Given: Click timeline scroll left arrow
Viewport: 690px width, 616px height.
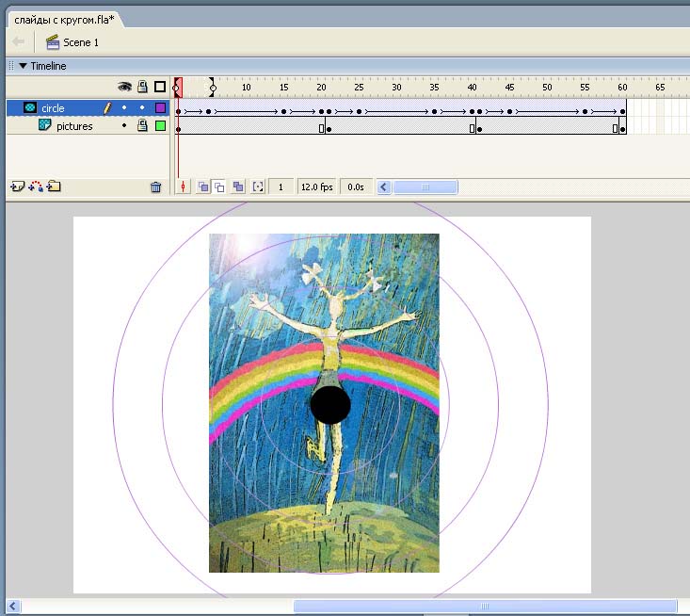Looking at the screenshot, I should click(384, 187).
